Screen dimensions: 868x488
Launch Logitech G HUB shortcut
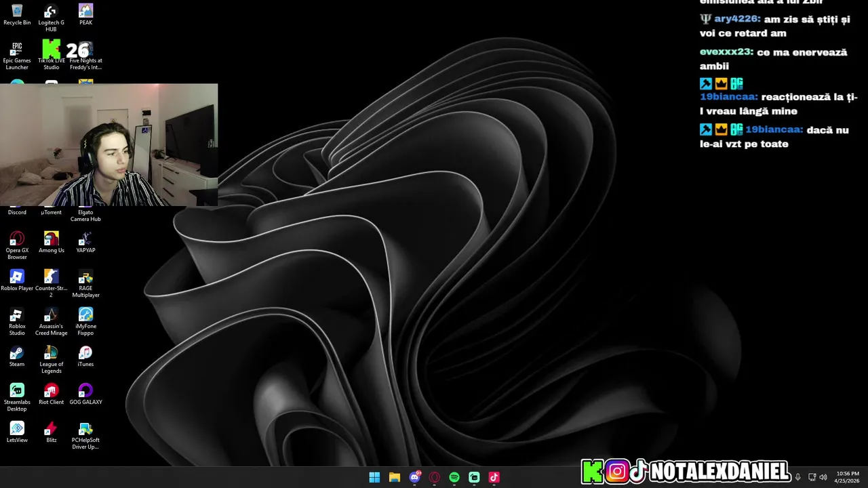click(x=51, y=18)
